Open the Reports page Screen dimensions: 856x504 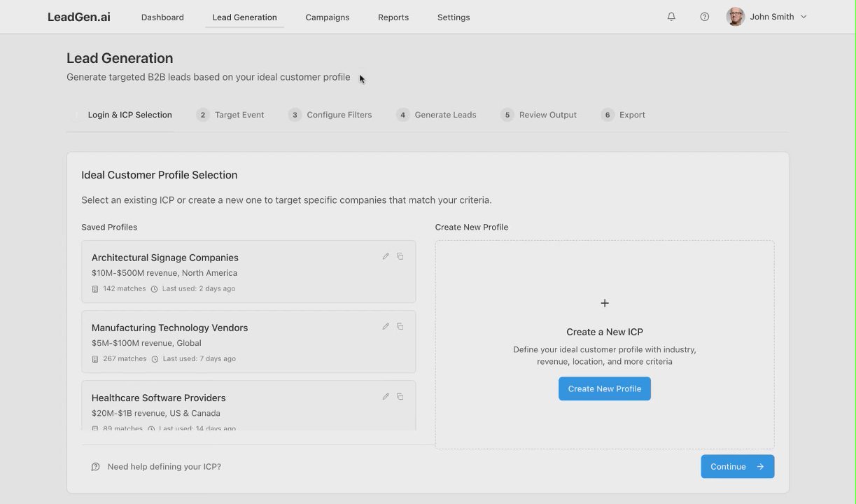393,17
